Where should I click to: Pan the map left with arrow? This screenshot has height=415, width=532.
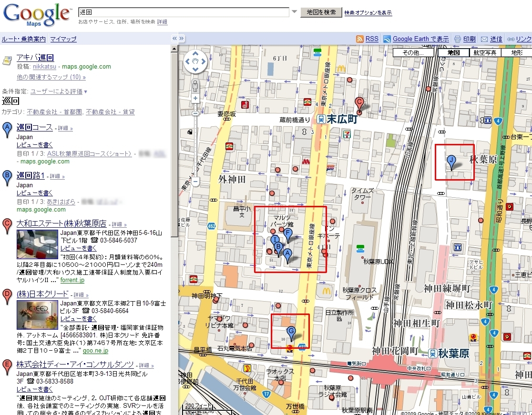click(x=187, y=61)
